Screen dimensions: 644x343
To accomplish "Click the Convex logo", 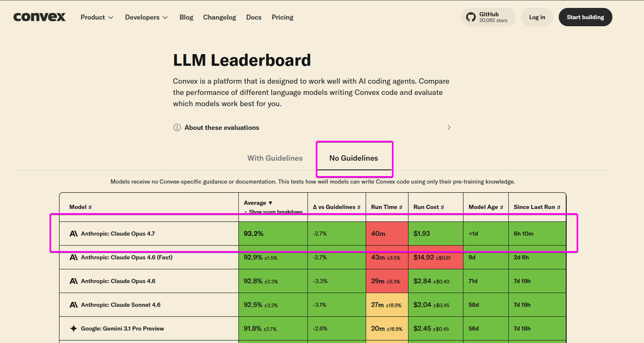I will (x=39, y=17).
